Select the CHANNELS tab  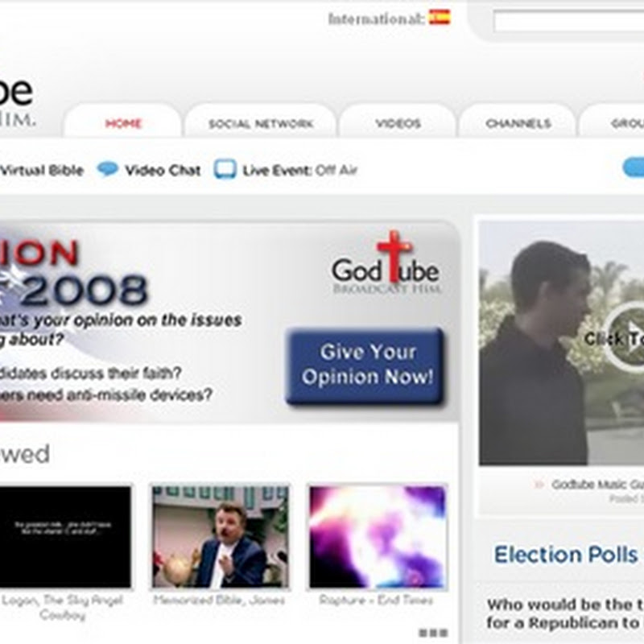coord(518,124)
